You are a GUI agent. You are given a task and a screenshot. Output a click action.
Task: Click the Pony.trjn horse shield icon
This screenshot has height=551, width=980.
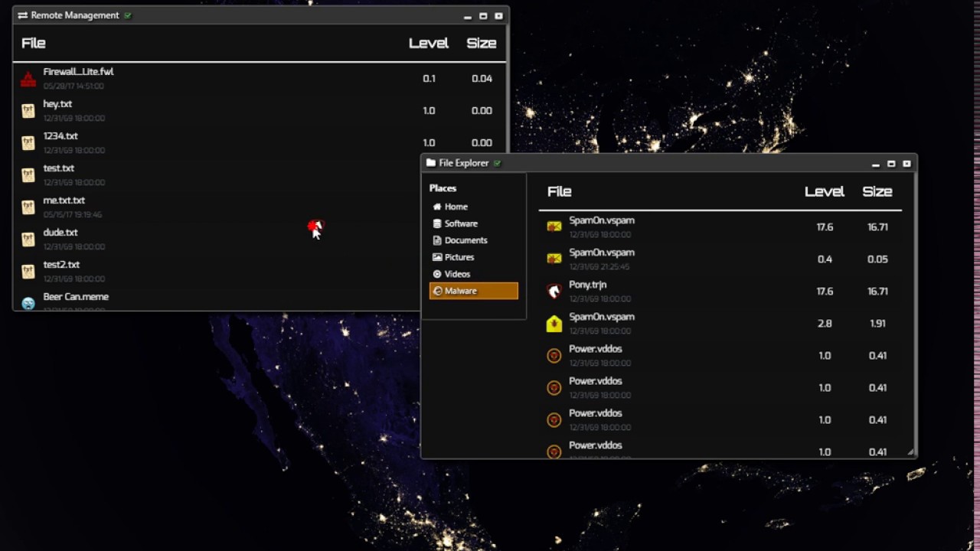(554, 291)
